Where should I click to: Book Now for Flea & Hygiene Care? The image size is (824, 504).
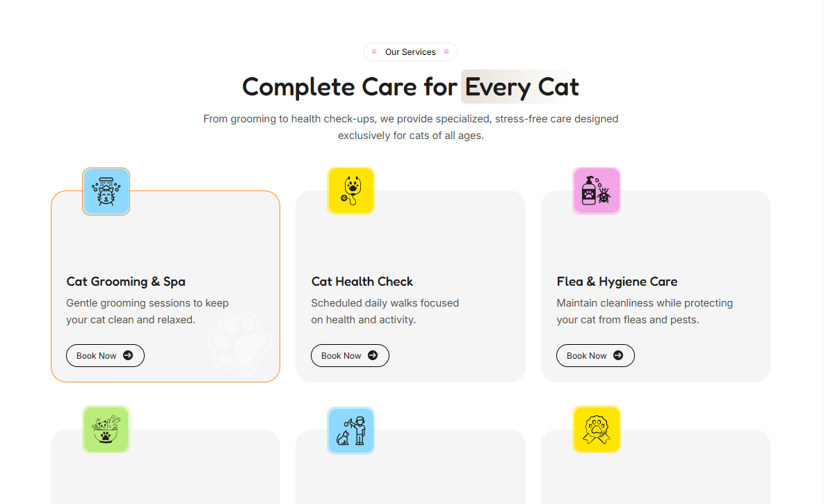(595, 355)
